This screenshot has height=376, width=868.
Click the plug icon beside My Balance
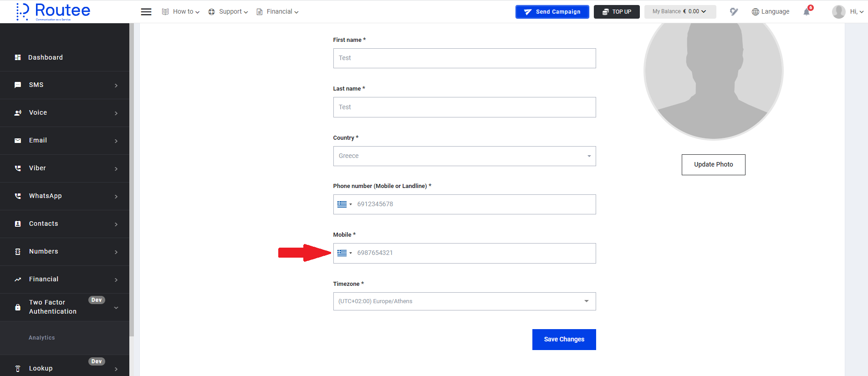[734, 12]
